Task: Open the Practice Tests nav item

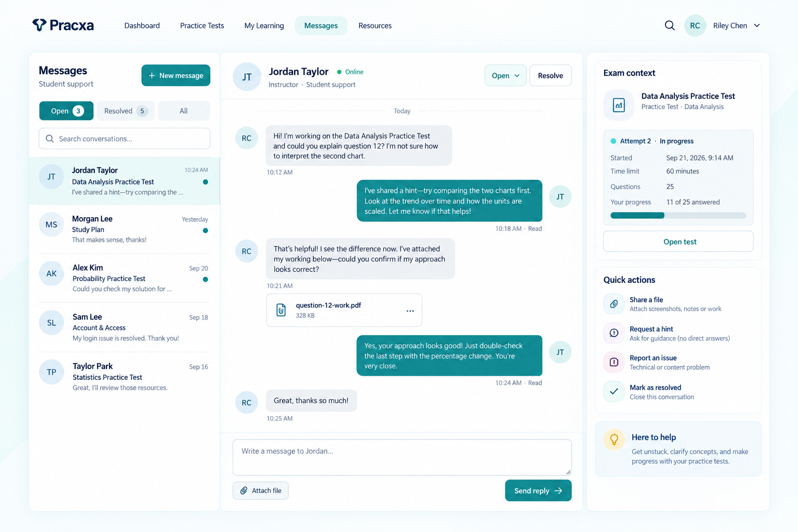Action: coord(202,25)
